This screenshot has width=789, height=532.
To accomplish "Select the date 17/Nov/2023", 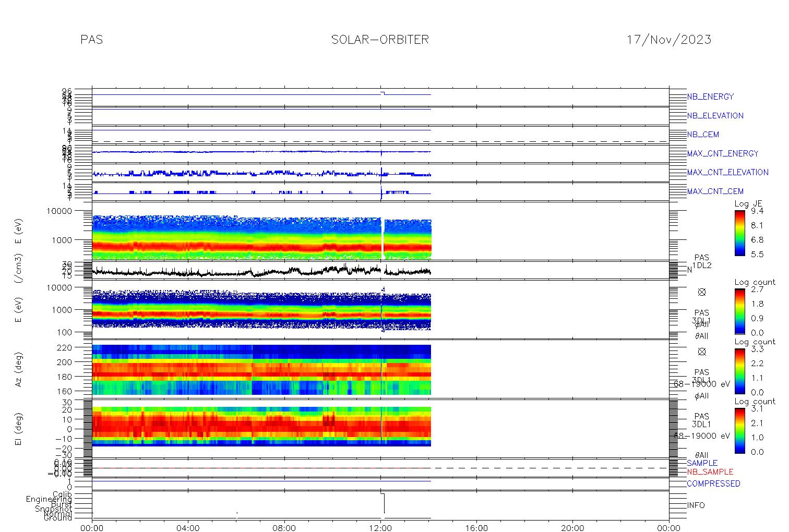I will pyautogui.click(x=668, y=40).
